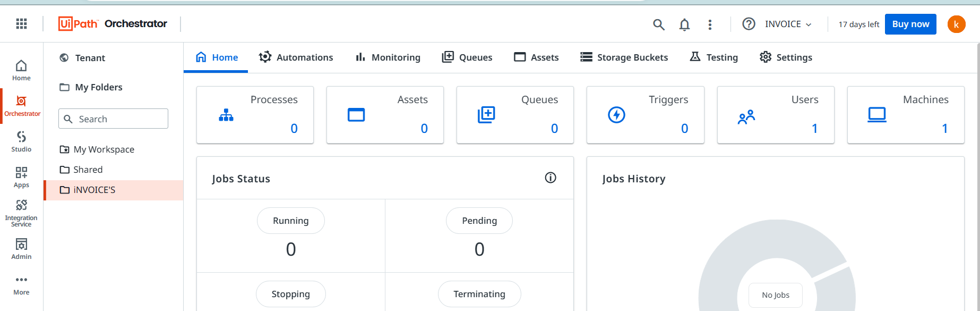Open the Assets summary card
Image resolution: width=980 pixels, height=311 pixels.
coord(385,115)
